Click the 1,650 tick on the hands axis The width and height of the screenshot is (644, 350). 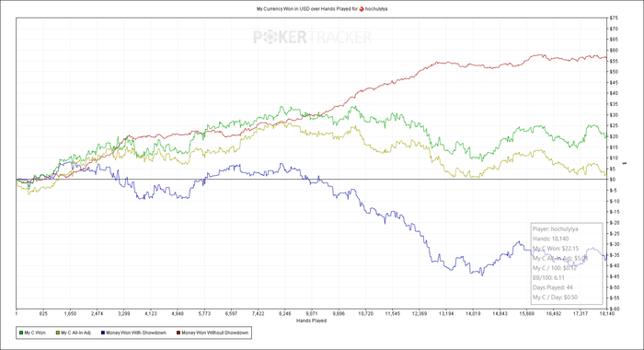pos(70,314)
